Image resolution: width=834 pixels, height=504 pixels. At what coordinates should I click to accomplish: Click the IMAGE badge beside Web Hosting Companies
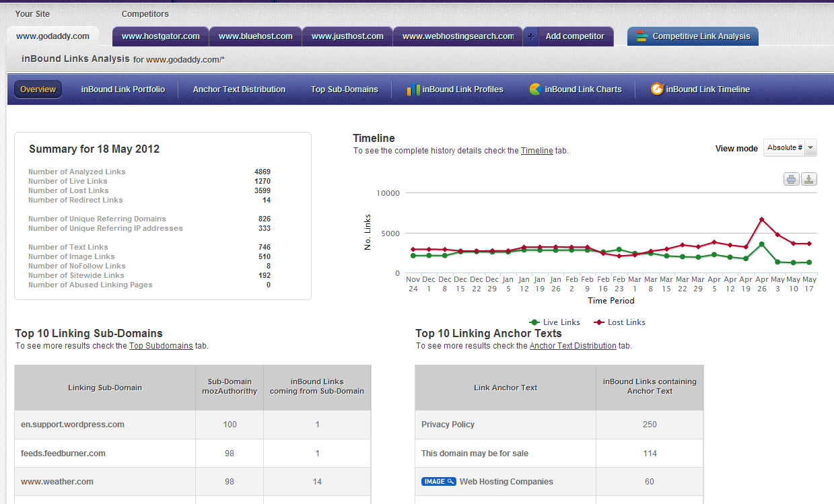point(439,482)
